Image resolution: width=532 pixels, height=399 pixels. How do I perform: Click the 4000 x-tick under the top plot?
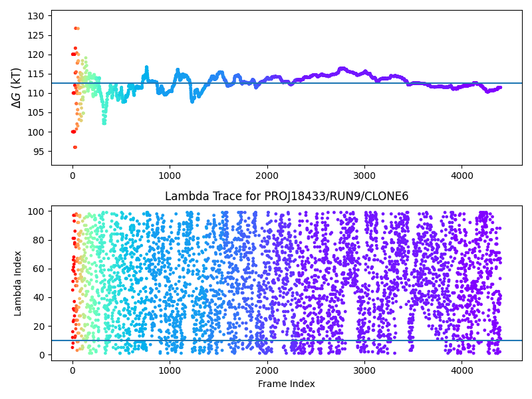pyautogui.click(x=462, y=175)
